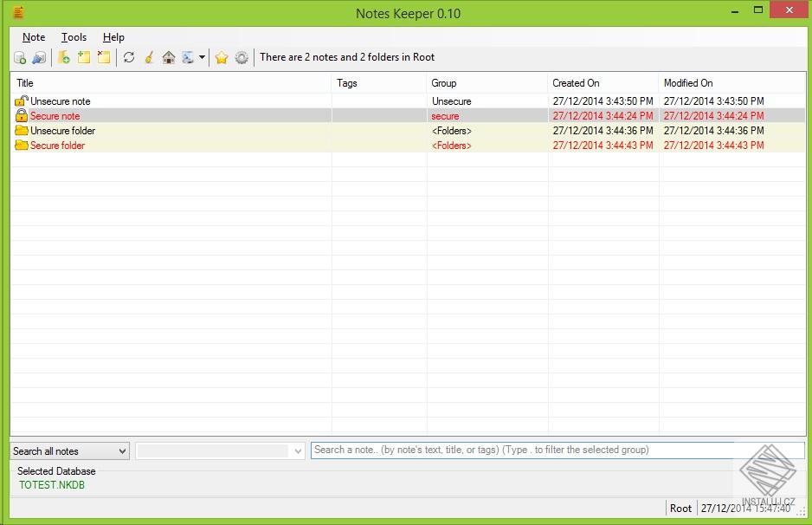812x525 pixels.
Task: Click the new database icon
Action: 20,57
